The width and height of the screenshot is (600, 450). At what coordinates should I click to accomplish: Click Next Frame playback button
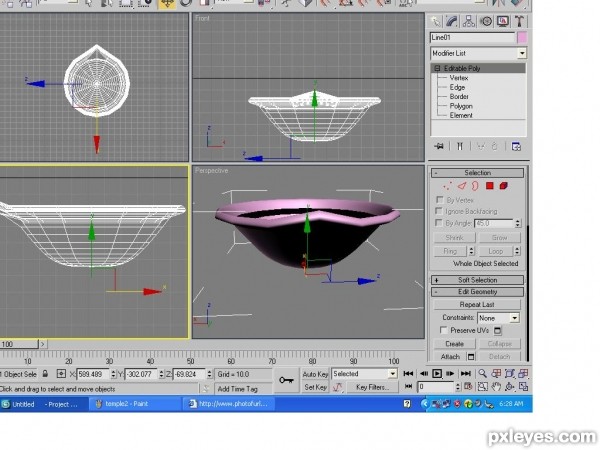tap(450, 373)
